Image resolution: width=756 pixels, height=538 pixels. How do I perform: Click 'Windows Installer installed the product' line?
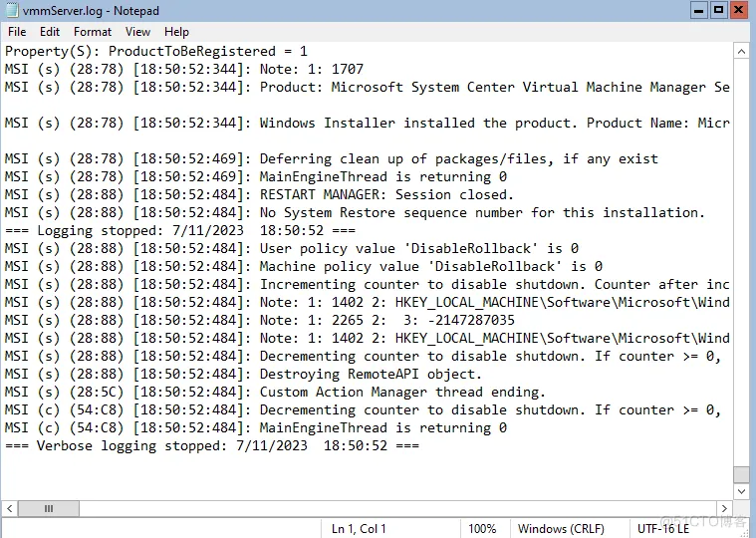(368, 123)
